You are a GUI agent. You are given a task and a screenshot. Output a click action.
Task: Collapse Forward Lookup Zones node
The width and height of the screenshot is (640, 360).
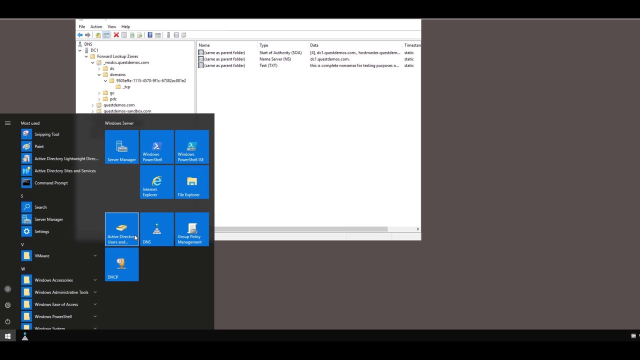[x=87, y=56]
